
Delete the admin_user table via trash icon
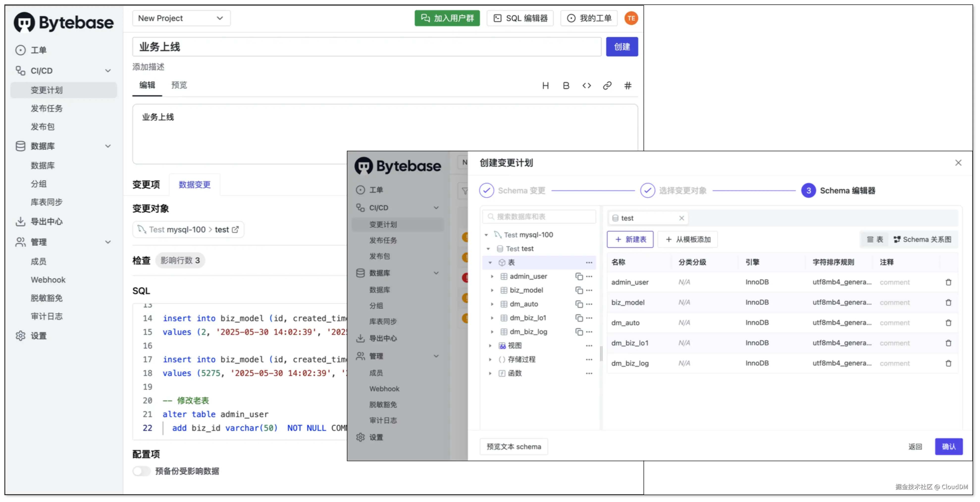point(948,282)
